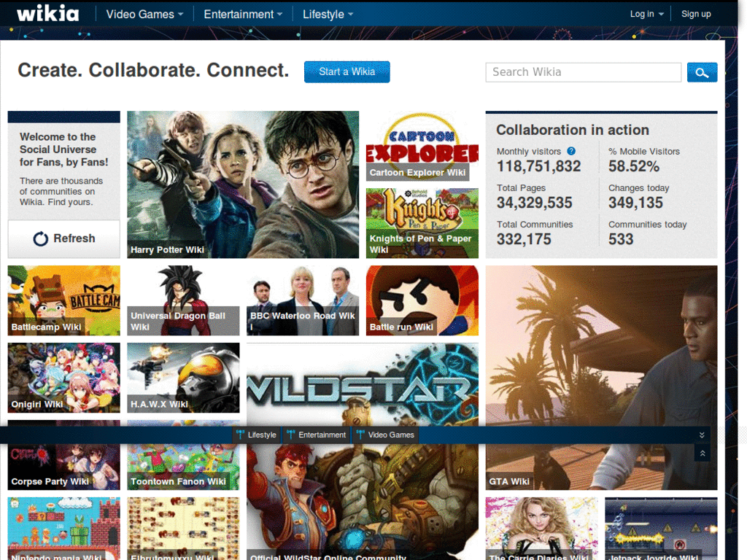The width and height of the screenshot is (747, 560).
Task: Click the Monthly visitors count 118,751,832
Action: pyautogui.click(x=539, y=166)
